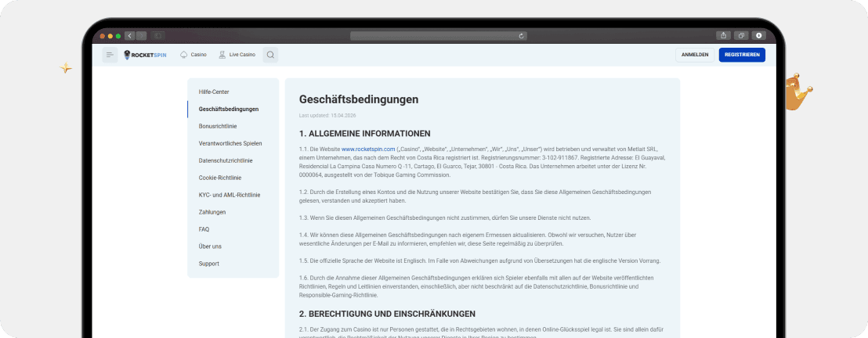Screen dimensions: 868x338
Task: Open the search magnifier icon
Action: [270, 55]
